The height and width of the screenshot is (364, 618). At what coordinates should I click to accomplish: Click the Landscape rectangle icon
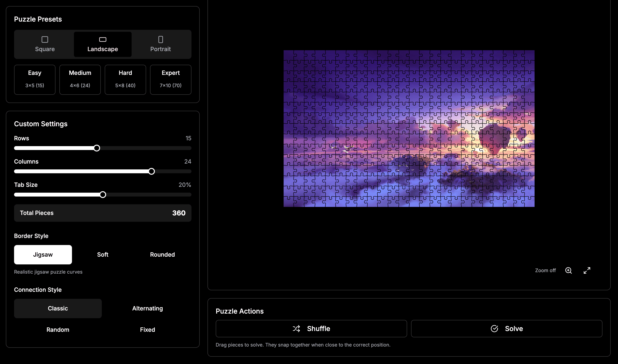pos(103,40)
